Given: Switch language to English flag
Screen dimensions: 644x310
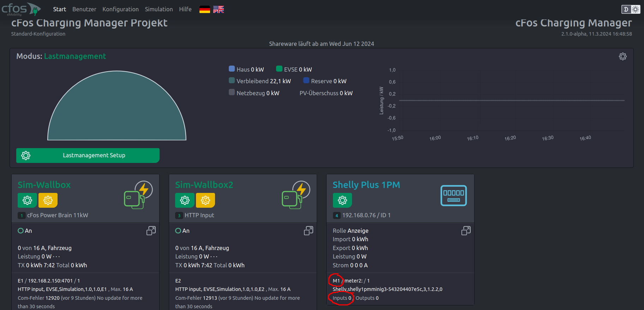Looking at the screenshot, I should pyautogui.click(x=219, y=10).
